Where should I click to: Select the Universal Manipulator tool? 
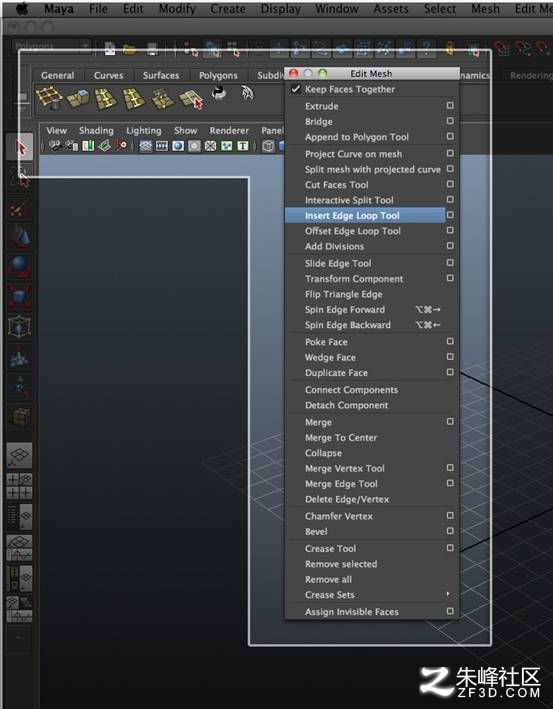[x=19, y=326]
